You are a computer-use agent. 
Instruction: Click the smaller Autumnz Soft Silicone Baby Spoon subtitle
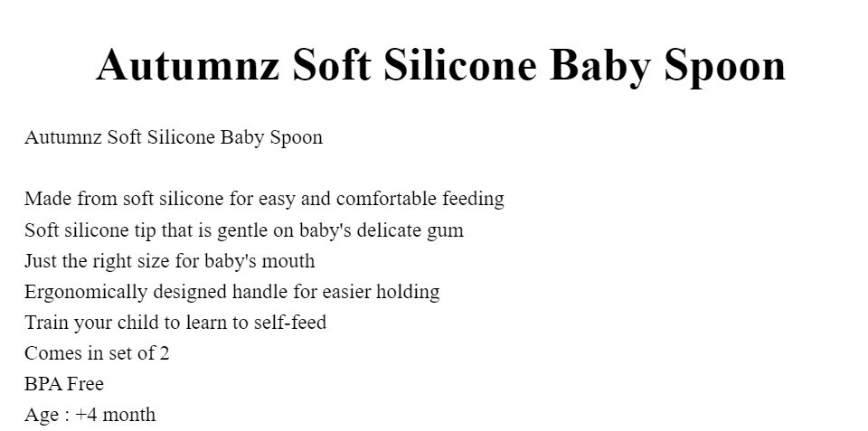click(174, 137)
